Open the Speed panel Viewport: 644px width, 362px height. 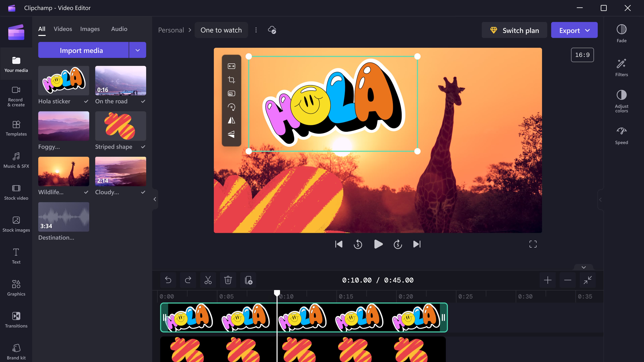(622, 135)
